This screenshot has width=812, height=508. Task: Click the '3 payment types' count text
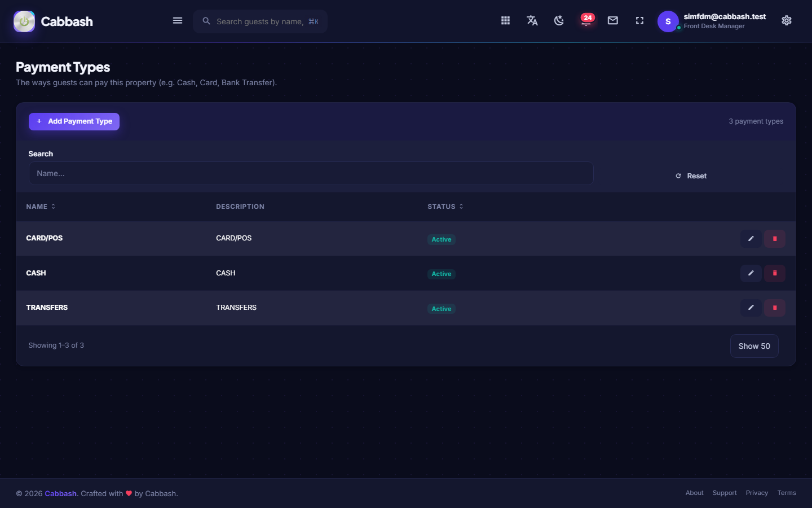[756, 121]
